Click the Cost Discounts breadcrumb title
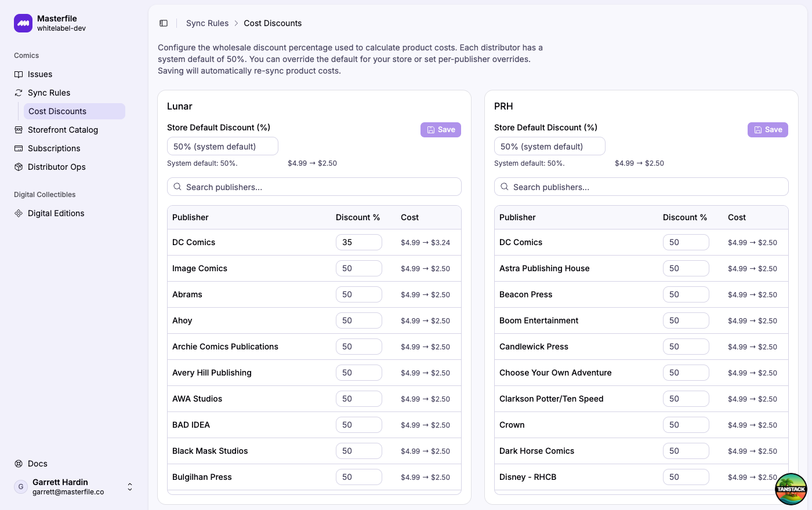The height and width of the screenshot is (510, 812). click(273, 23)
